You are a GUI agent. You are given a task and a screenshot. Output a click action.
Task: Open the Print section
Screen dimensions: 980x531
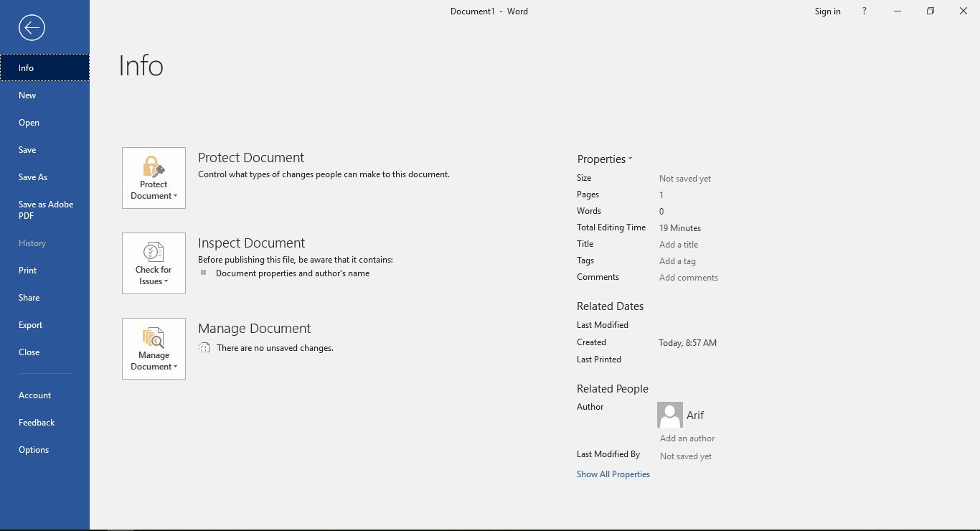(x=27, y=270)
